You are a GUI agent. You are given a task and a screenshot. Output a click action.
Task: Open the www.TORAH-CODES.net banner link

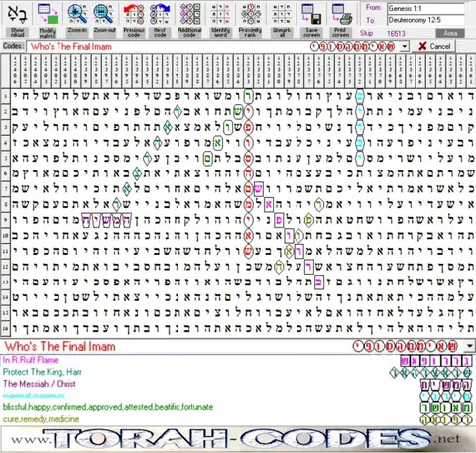point(237,439)
